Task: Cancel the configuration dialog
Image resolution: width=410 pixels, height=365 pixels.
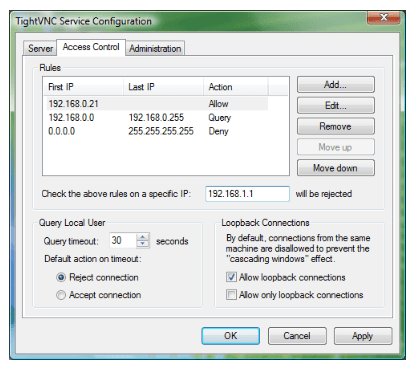Action: (x=297, y=336)
